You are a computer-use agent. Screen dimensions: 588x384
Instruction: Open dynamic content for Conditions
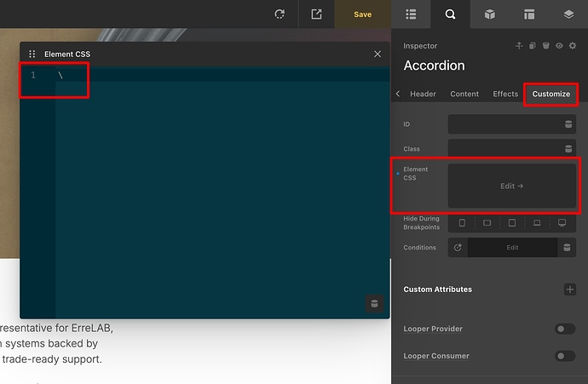click(x=567, y=247)
